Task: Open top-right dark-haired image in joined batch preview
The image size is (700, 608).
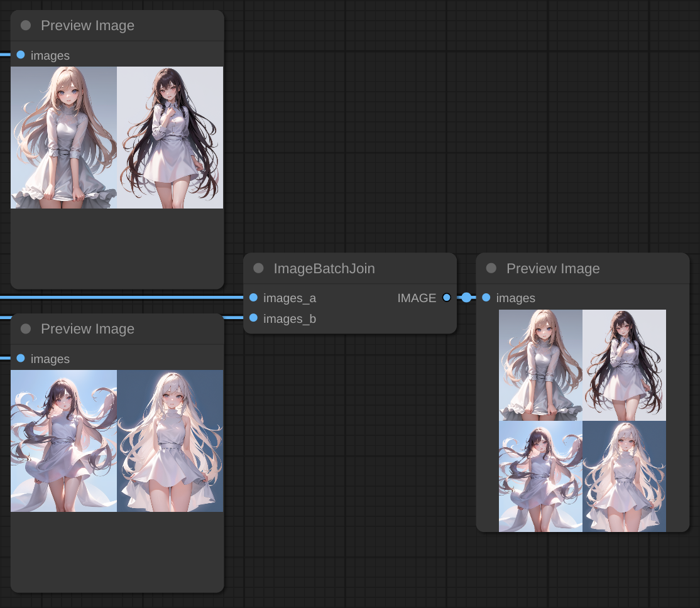Action: pos(624,365)
